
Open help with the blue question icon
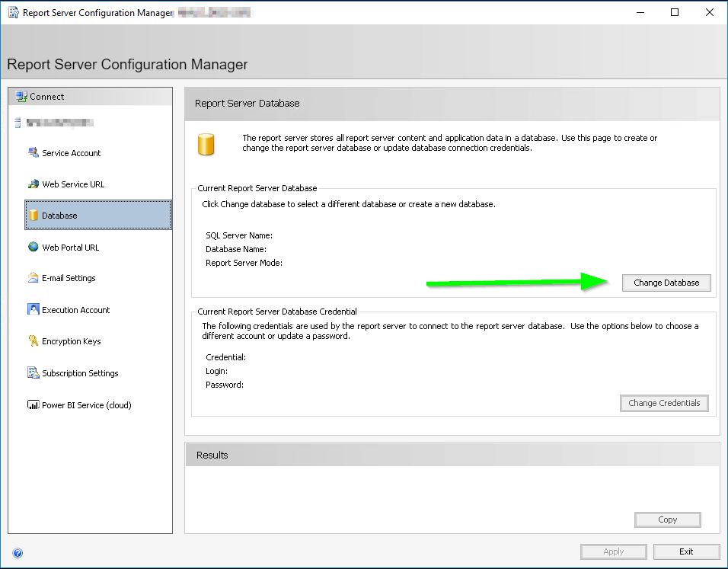[x=18, y=553]
